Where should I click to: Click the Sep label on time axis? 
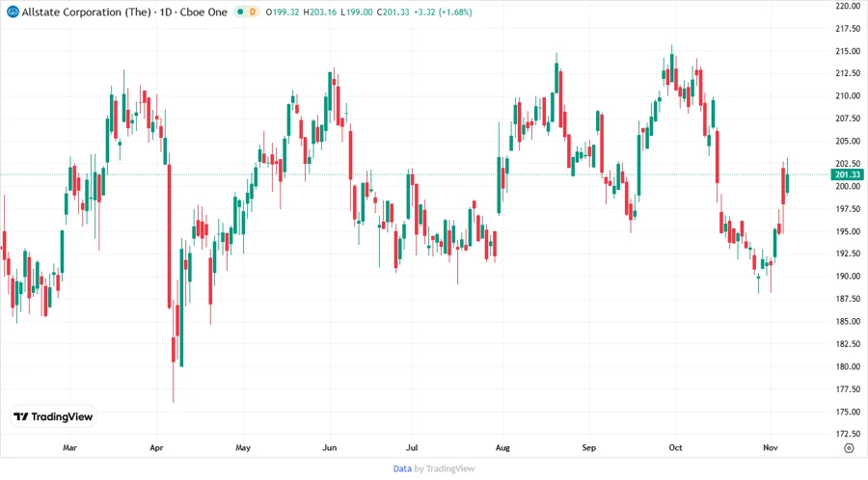point(589,447)
